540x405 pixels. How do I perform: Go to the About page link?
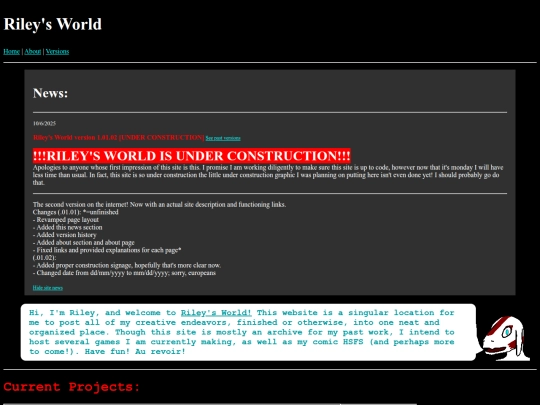pos(33,52)
